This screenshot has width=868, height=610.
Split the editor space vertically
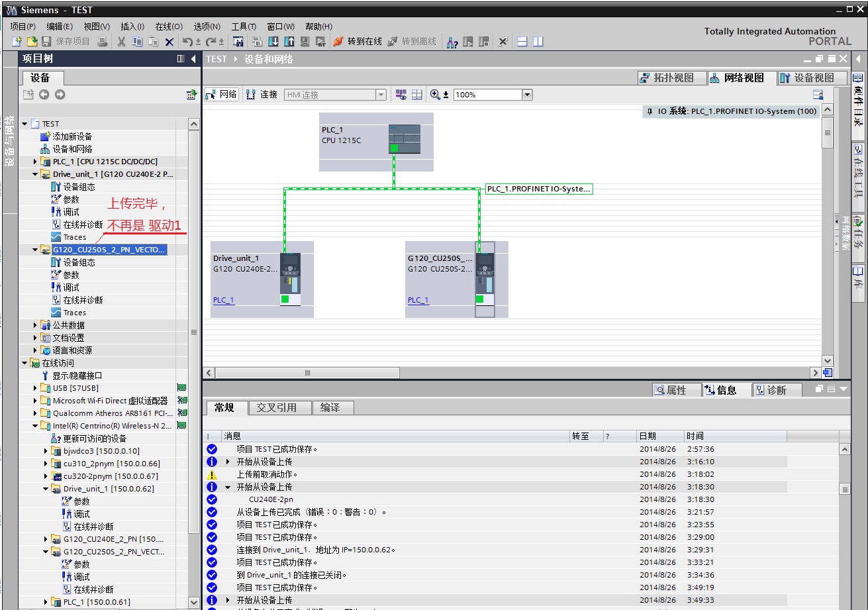point(538,42)
